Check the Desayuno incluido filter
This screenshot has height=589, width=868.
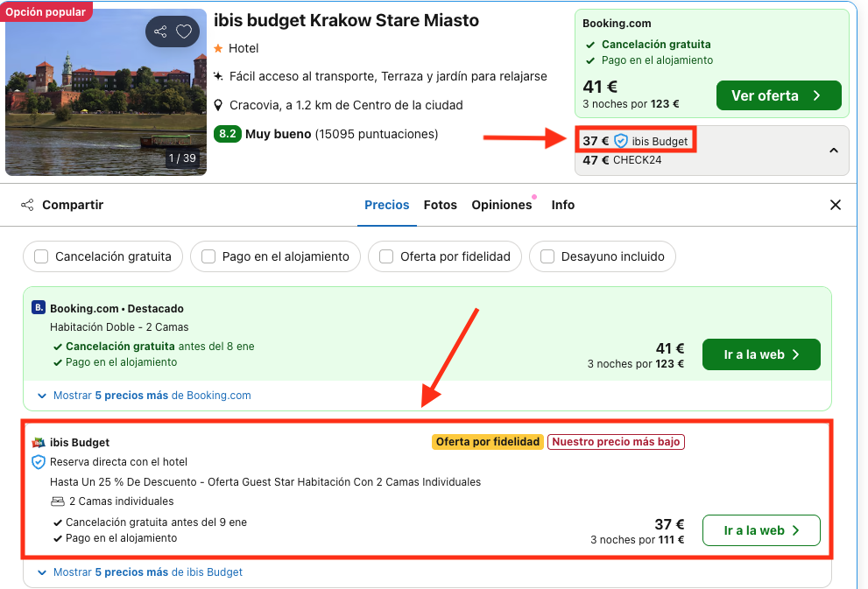click(x=547, y=256)
